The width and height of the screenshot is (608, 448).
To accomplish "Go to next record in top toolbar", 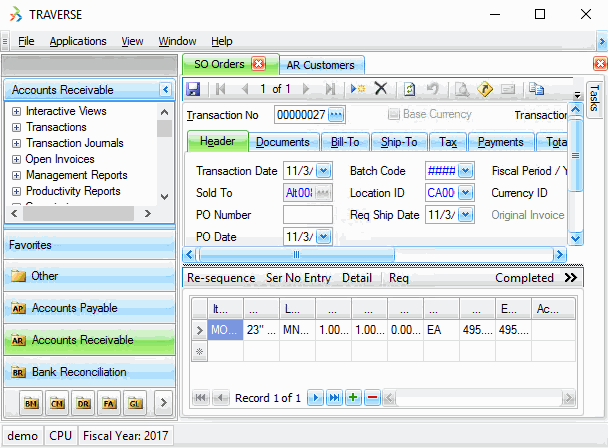I will [x=306, y=89].
